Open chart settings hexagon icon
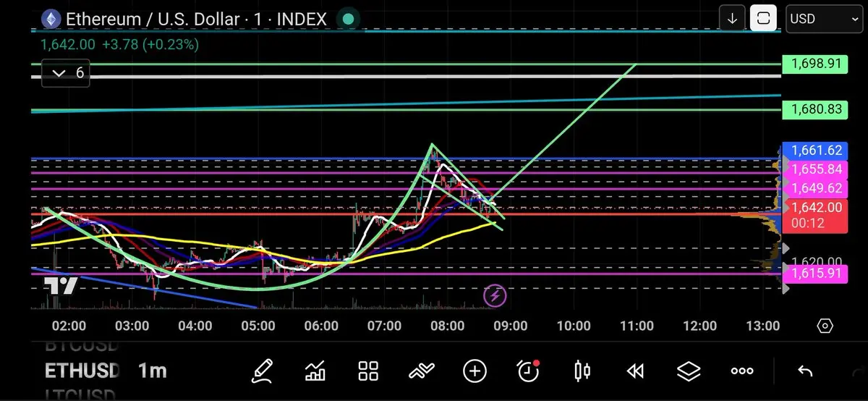Image resolution: width=868 pixels, height=401 pixels. click(x=825, y=326)
